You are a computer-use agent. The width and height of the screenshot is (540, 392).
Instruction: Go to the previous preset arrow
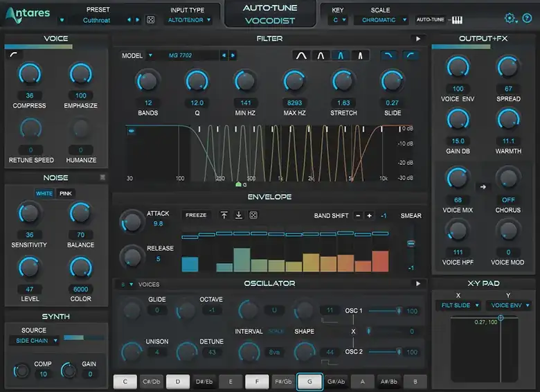click(129, 19)
